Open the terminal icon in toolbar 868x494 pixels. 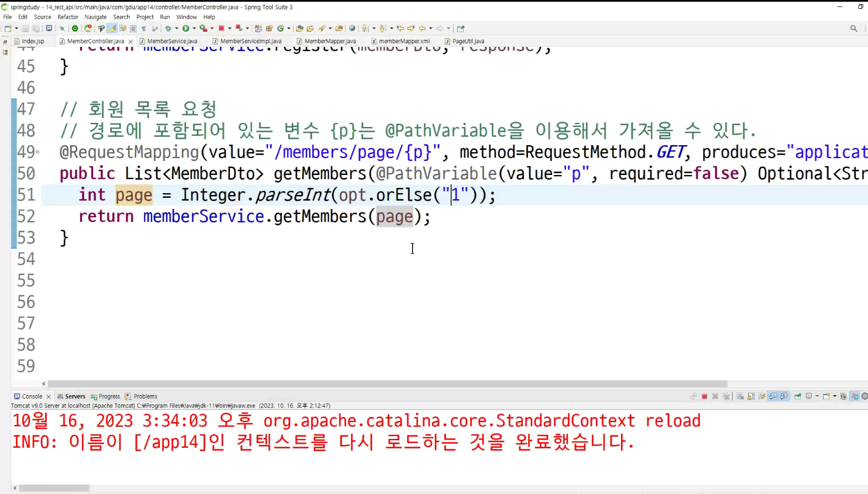tap(49, 28)
